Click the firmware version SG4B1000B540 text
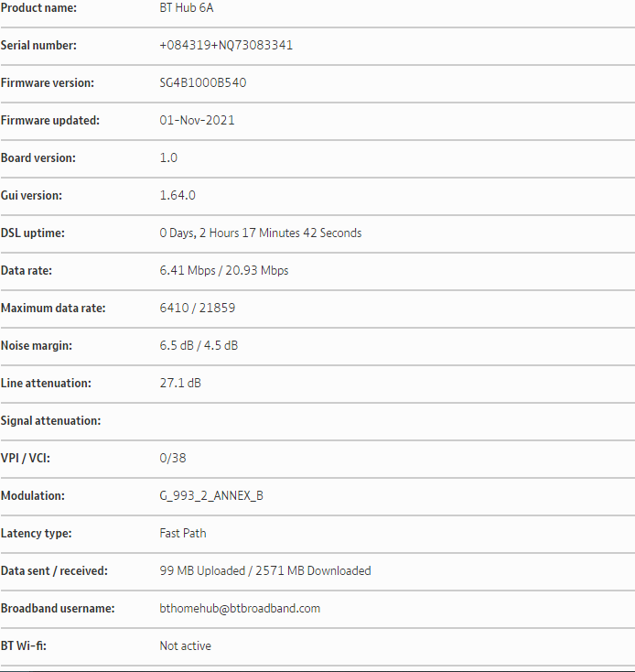635x672 pixels. [x=203, y=82]
